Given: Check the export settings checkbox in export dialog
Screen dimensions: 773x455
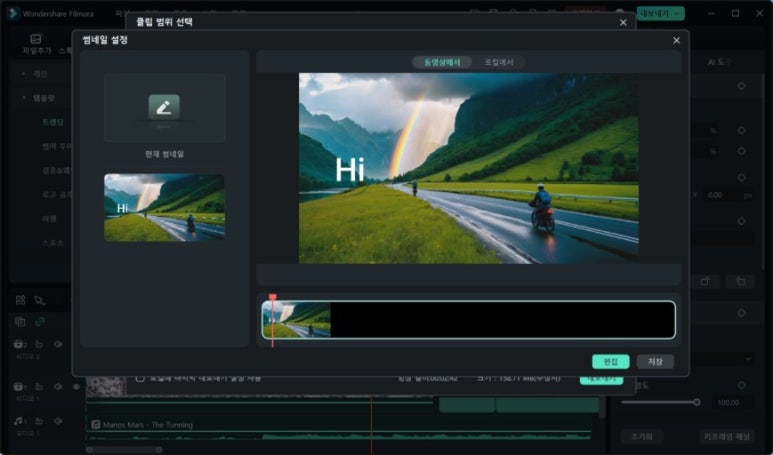Looking at the screenshot, I should (x=140, y=378).
